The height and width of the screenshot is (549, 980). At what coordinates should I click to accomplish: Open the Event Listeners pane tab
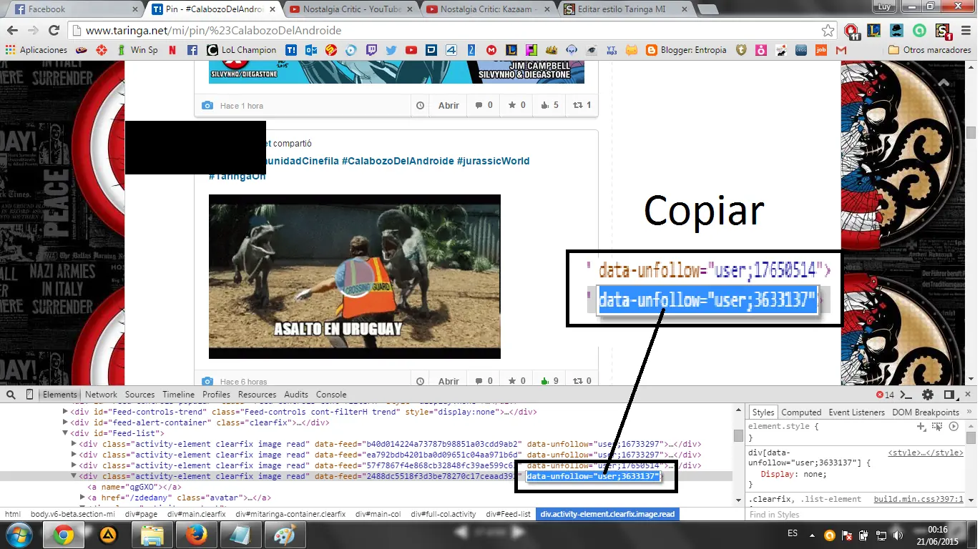click(857, 412)
